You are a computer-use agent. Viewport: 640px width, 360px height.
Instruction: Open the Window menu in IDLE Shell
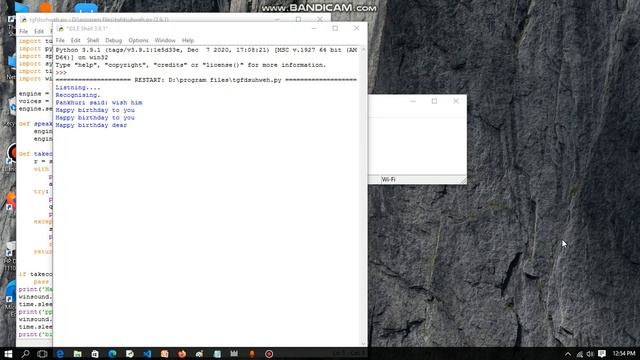(165, 40)
